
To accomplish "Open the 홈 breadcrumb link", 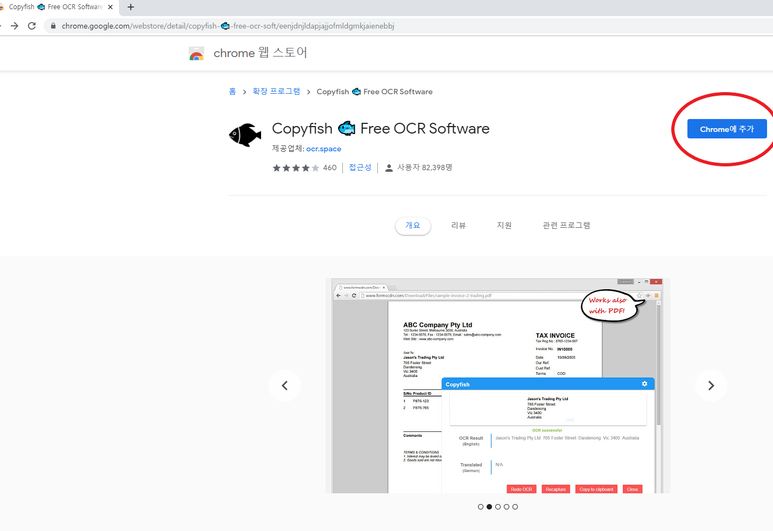I will point(232,91).
